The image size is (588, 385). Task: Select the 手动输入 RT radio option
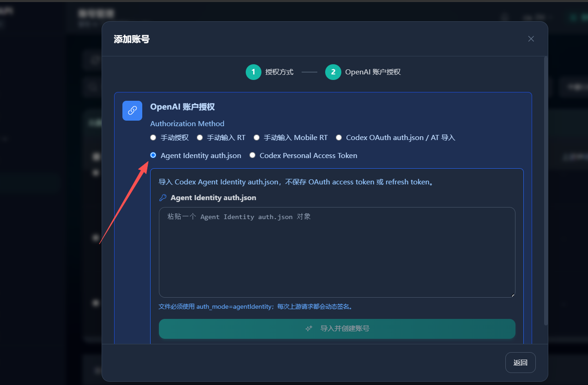tap(200, 138)
